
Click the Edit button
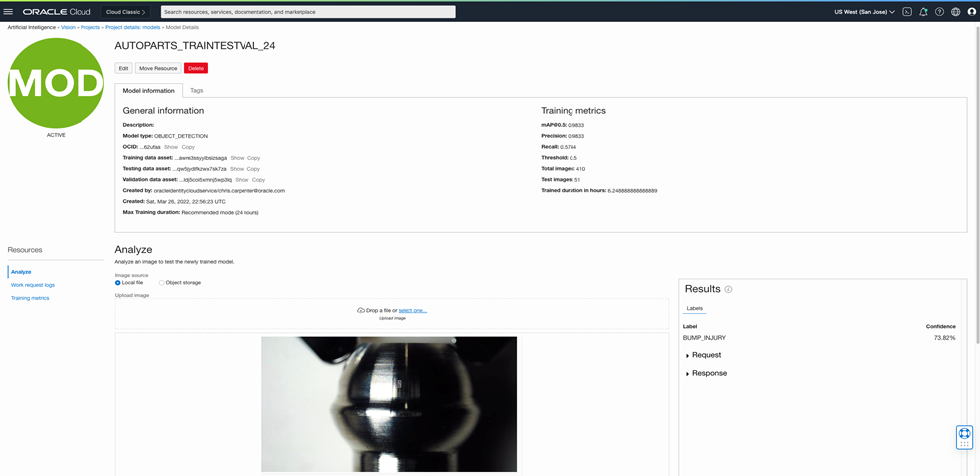tap(124, 68)
